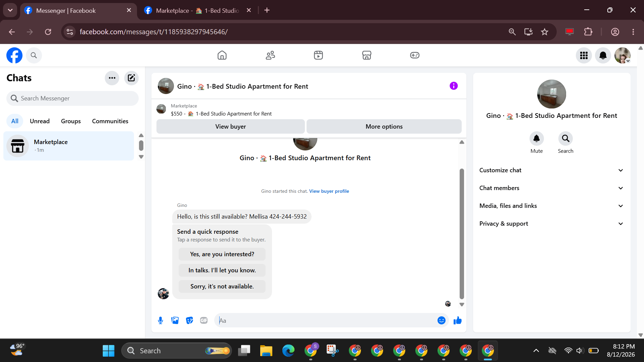
Task: Choose a sticker
Action: [x=190, y=320]
